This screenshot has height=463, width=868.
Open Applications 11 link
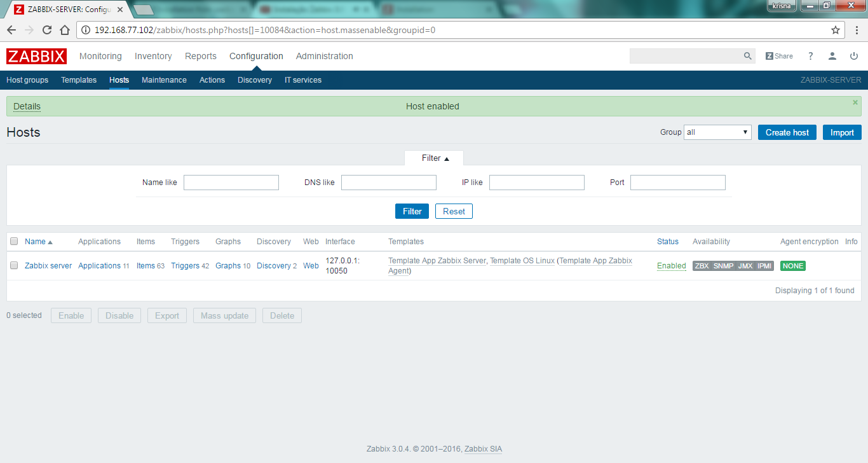tap(99, 266)
